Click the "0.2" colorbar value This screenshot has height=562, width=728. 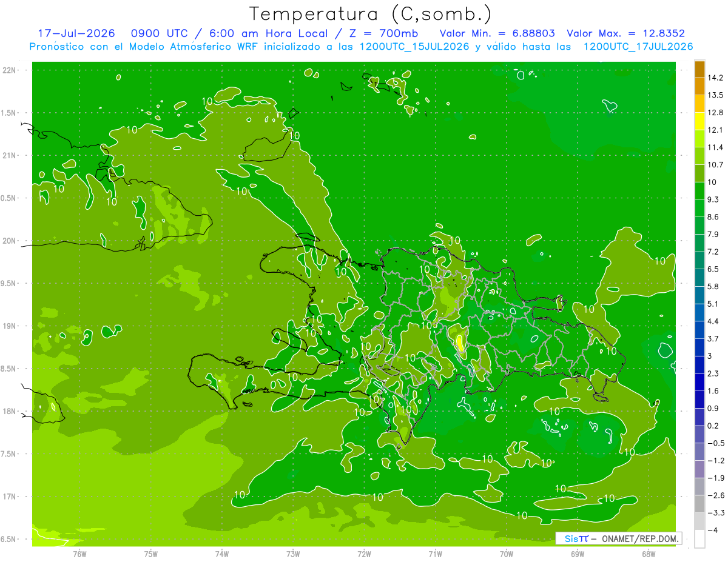tap(713, 426)
